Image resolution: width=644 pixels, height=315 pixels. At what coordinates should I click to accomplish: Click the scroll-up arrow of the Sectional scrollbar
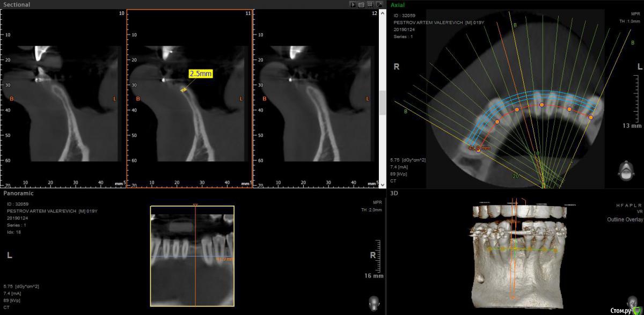click(x=383, y=12)
